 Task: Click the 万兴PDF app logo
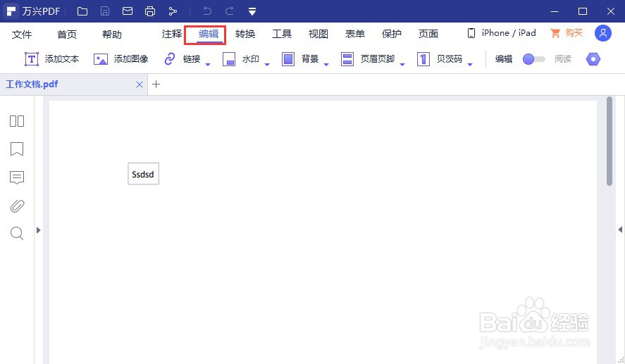coord(11,11)
